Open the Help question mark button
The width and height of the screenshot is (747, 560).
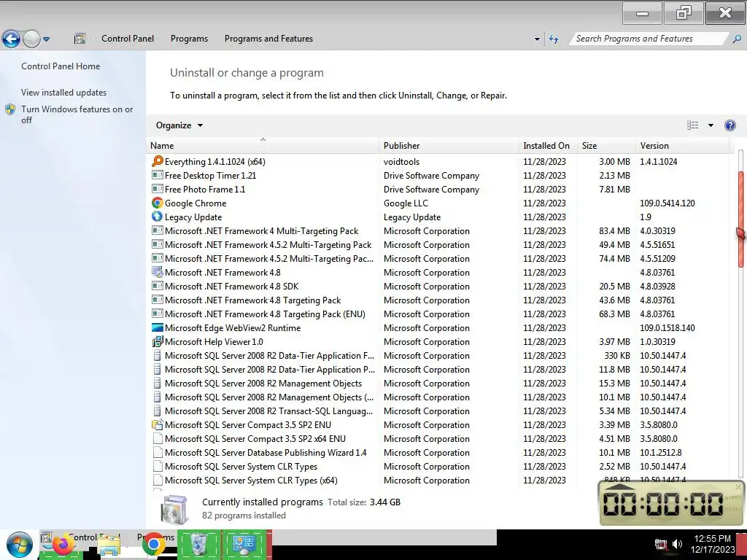[x=729, y=125]
